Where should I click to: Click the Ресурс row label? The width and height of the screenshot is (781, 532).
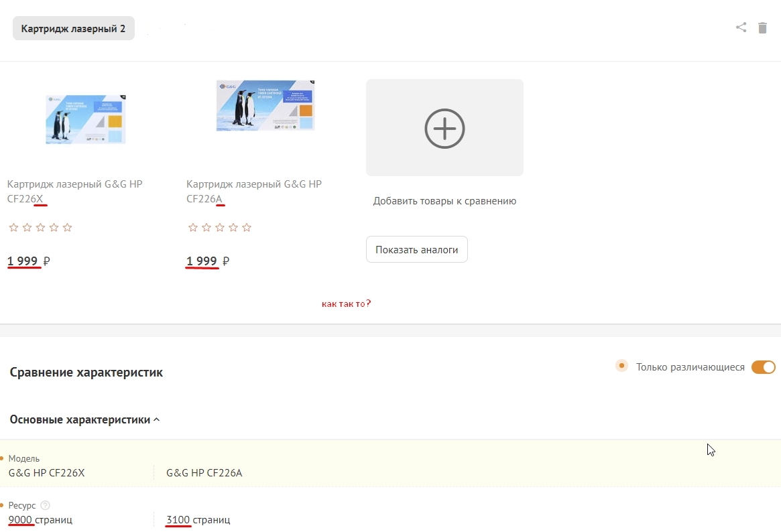22,506
